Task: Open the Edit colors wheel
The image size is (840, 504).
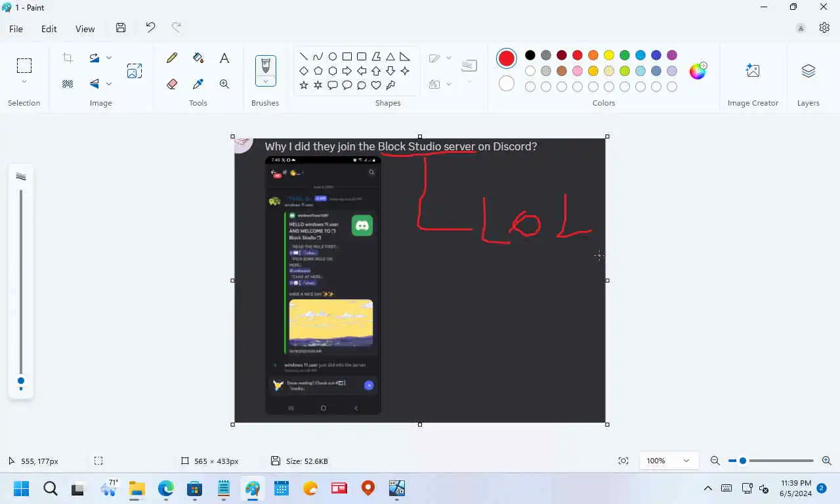Action: tap(698, 71)
